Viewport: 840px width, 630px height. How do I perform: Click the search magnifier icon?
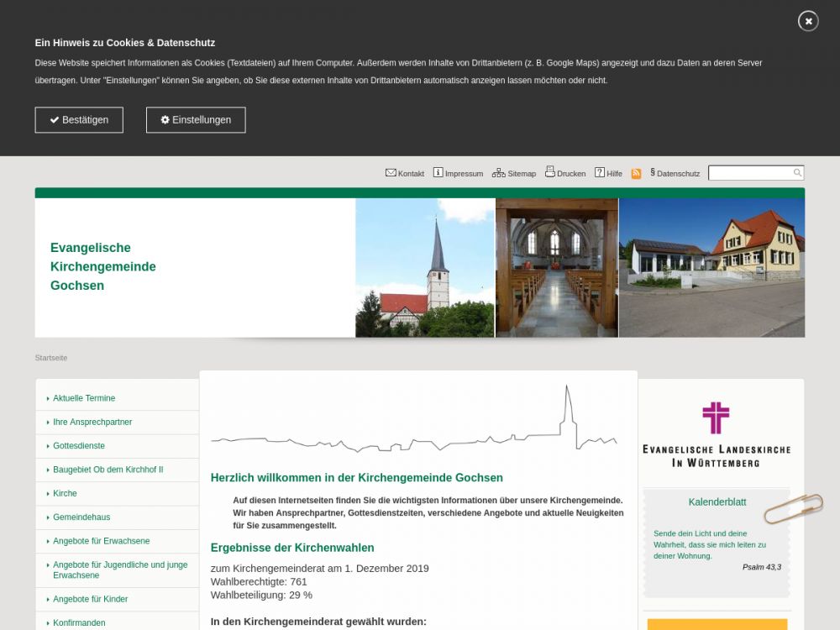coord(797,173)
